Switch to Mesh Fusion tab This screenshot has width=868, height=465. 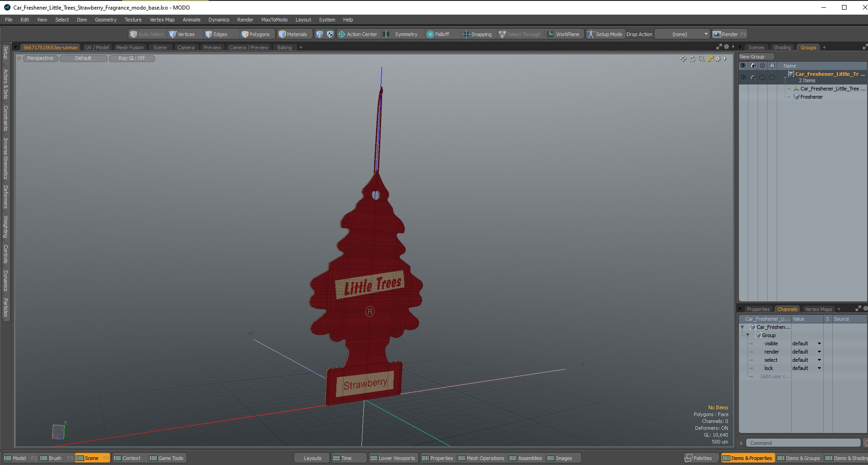point(130,48)
